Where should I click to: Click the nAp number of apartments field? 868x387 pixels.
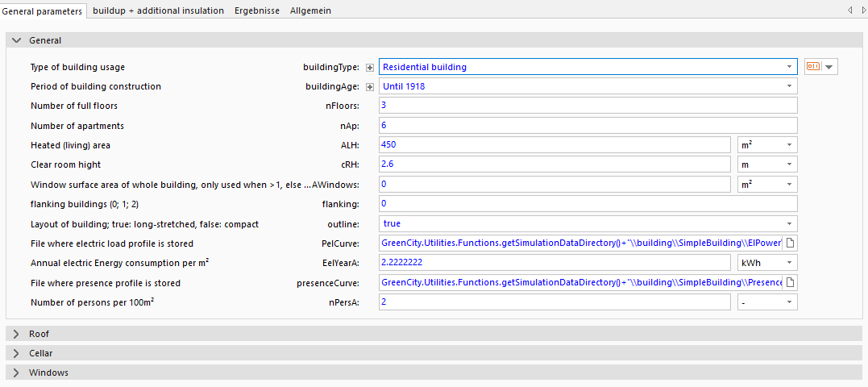click(588, 126)
